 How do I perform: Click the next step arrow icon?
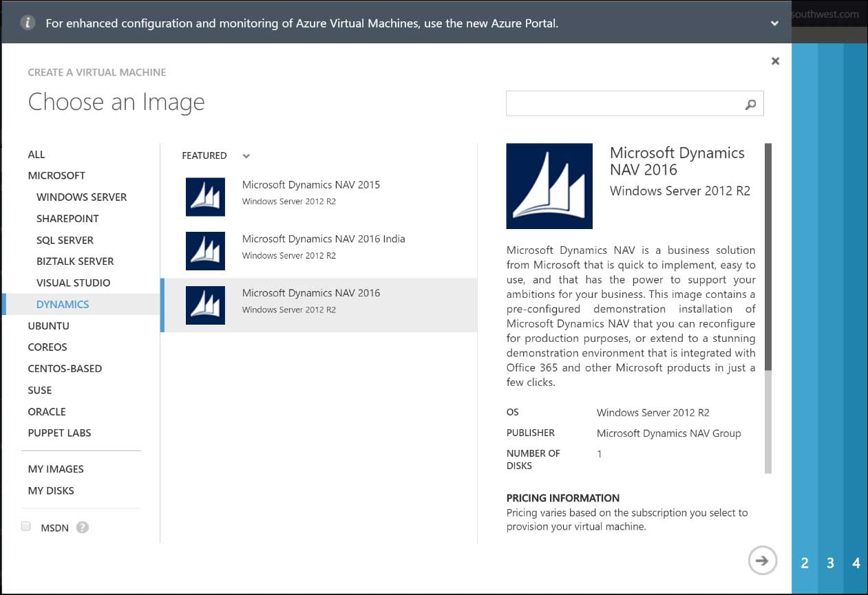pos(762,561)
